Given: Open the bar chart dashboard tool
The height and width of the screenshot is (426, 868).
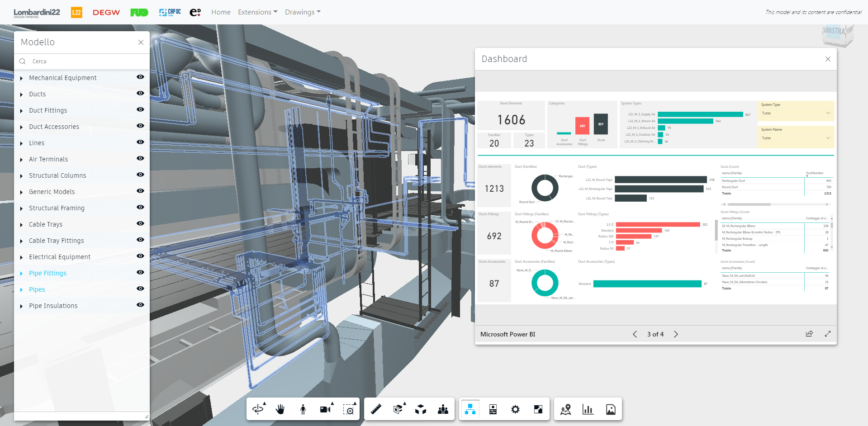Looking at the screenshot, I should click(588, 409).
